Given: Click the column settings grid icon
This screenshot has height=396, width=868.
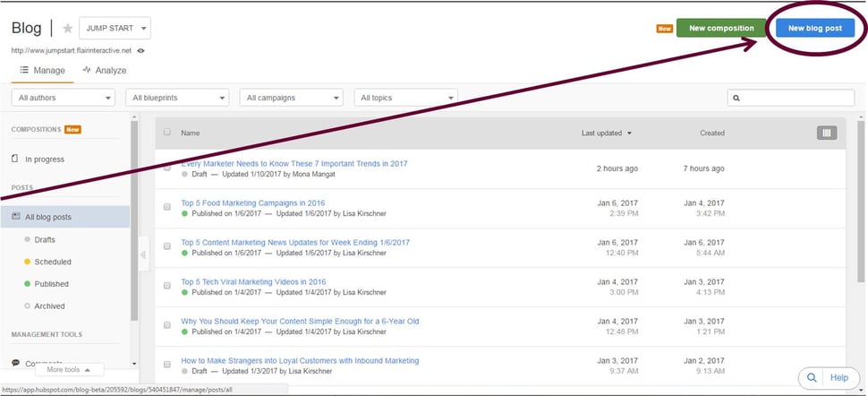Looking at the screenshot, I should (827, 133).
